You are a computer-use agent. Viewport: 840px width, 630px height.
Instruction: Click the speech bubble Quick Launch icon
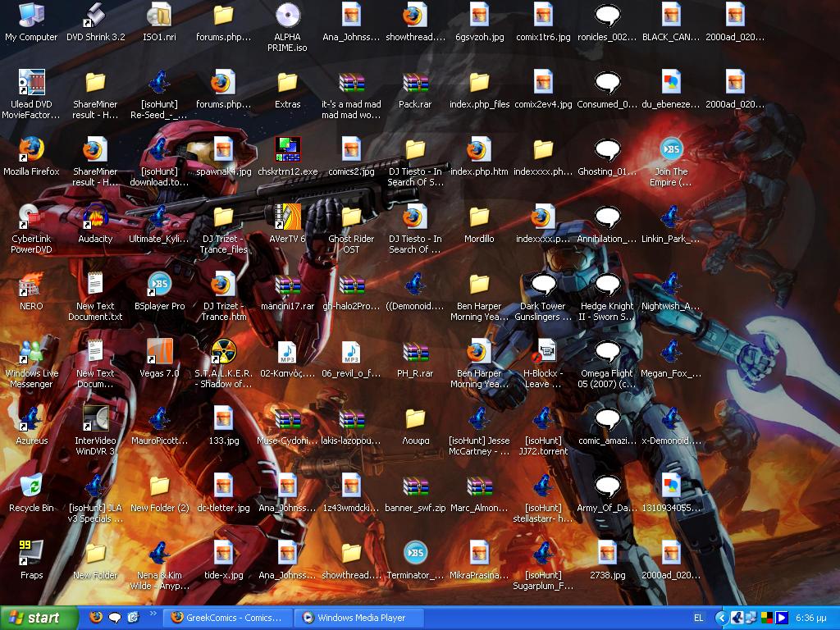pyautogui.click(x=115, y=617)
